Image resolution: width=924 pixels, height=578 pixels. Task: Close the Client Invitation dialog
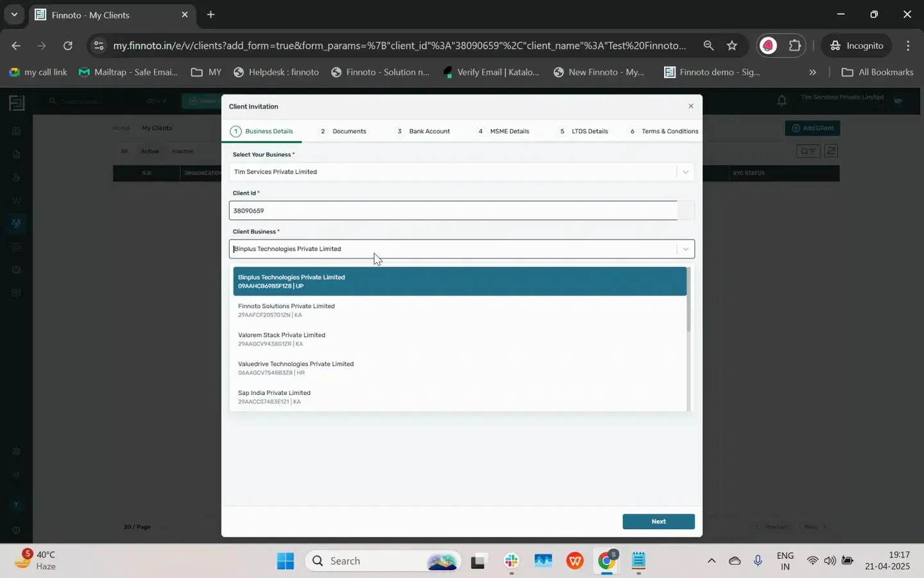point(690,106)
